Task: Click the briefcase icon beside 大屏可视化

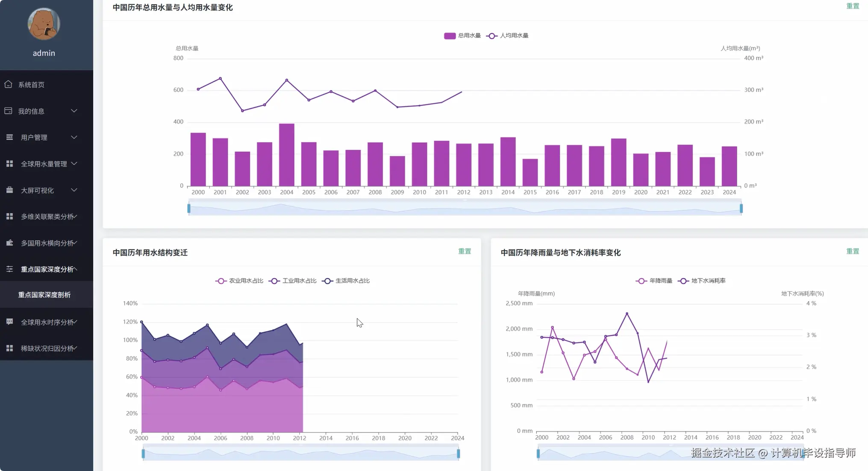Action: click(x=9, y=190)
